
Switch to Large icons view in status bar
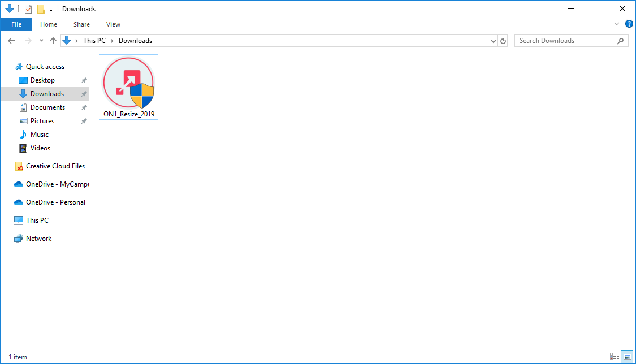click(627, 357)
